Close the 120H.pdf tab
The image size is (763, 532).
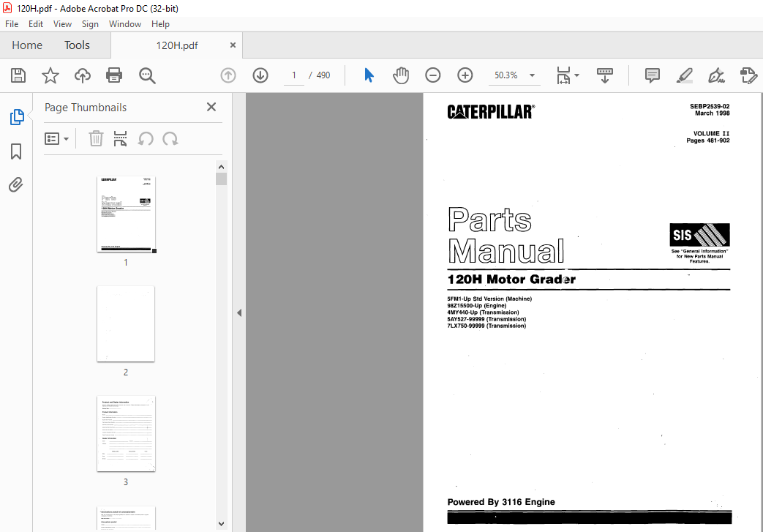click(x=233, y=45)
